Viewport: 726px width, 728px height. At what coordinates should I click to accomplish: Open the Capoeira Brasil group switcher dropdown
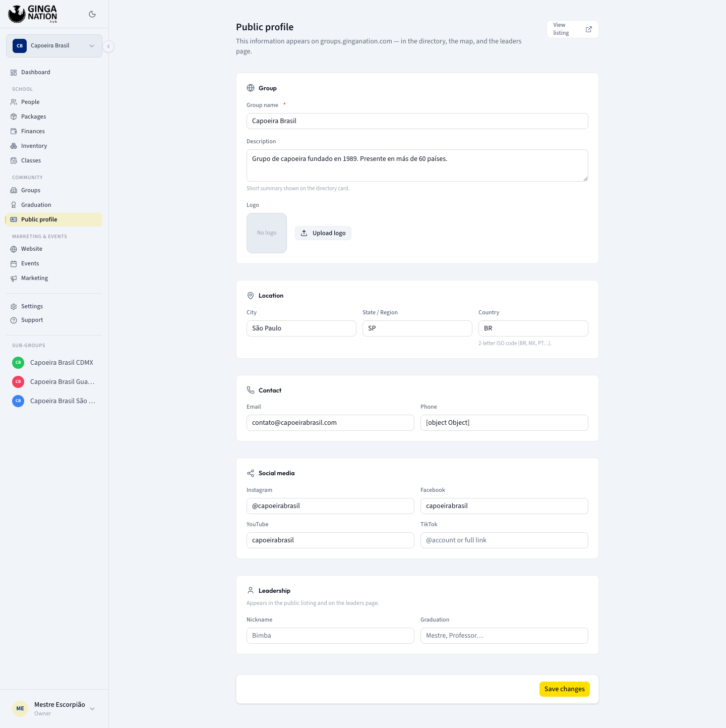(x=54, y=46)
